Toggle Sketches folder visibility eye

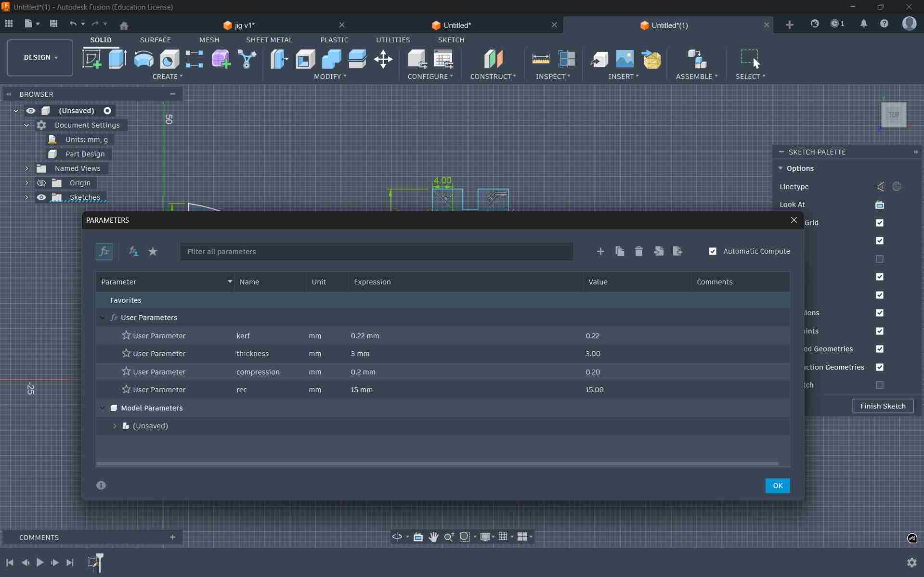point(42,197)
